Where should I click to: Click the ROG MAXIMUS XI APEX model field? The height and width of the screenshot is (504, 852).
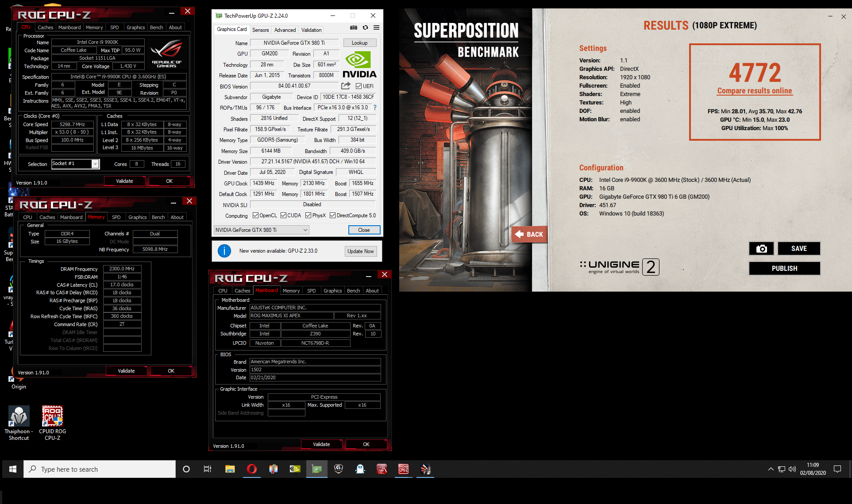(291, 315)
